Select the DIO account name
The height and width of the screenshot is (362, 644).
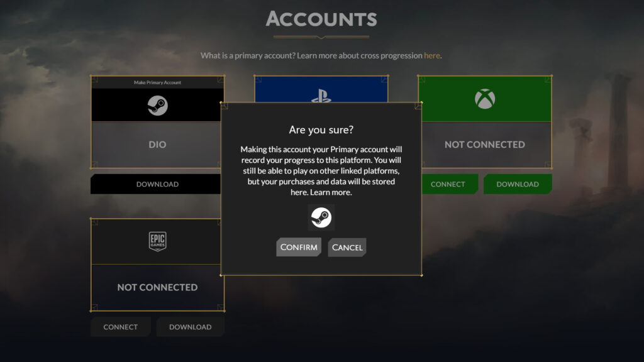point(157,144)
